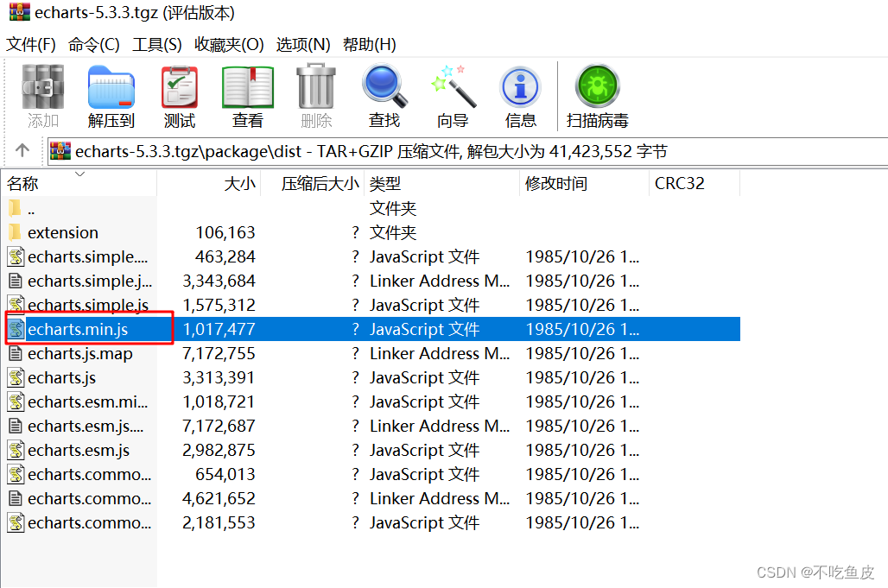The height and width of the screenshot is (588, 888).
Task: Click the size value 1,017,477
Action: (x=219, y=329)
